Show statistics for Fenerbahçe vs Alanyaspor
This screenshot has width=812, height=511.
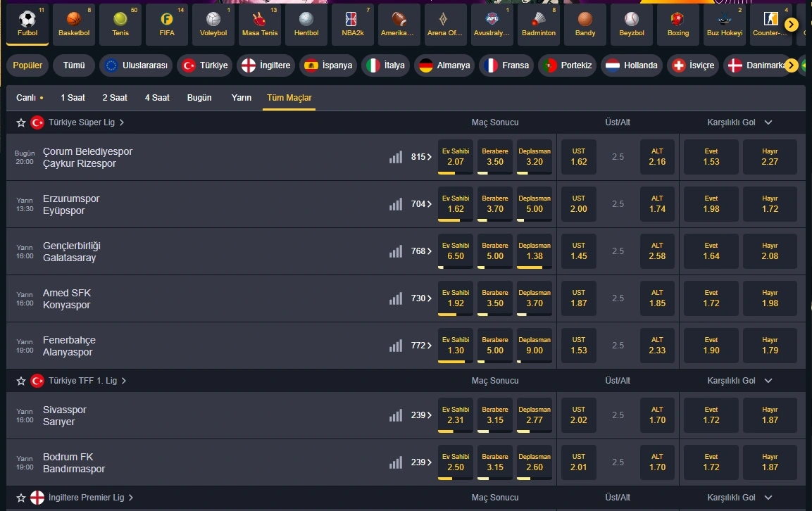coord(396,346)
